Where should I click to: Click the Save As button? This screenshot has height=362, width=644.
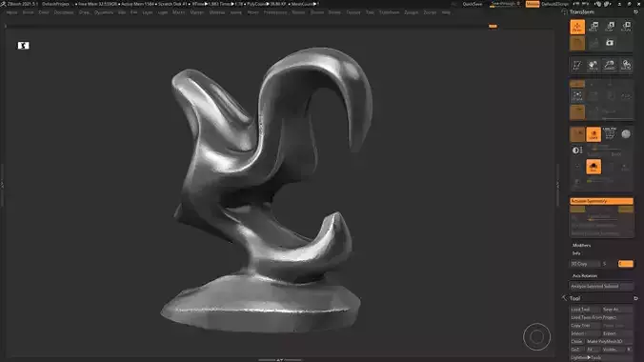click(617, 309)
